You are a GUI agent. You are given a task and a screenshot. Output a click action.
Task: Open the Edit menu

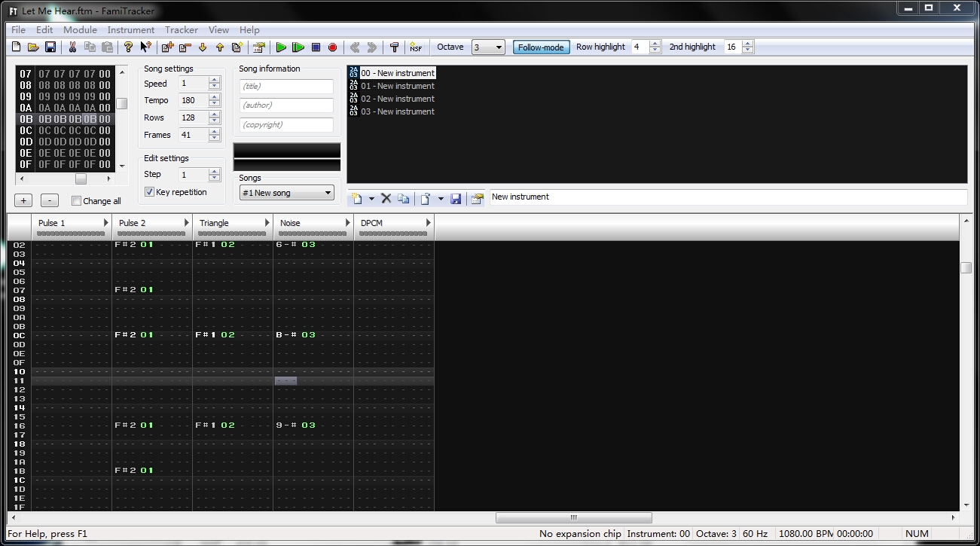coord(44,30)
